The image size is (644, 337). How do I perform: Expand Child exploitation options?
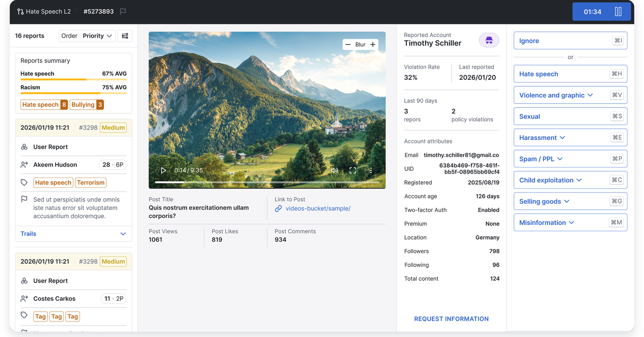[579, 180]
